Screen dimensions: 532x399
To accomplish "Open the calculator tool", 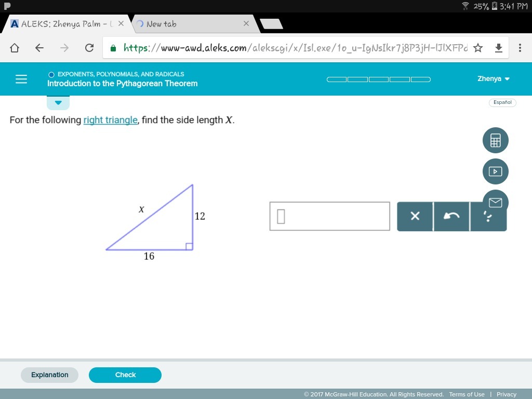I will pyautogui.click(x=495, y=140).
